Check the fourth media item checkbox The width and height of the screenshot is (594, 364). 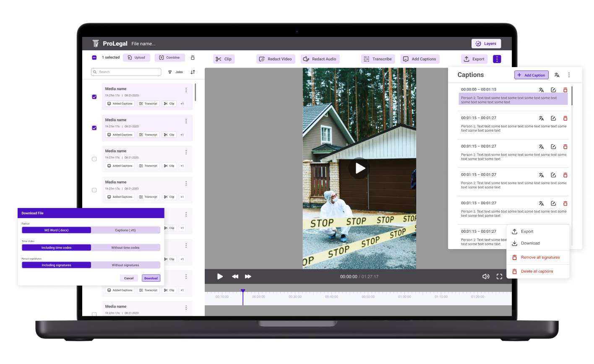(x=94, y=190)
